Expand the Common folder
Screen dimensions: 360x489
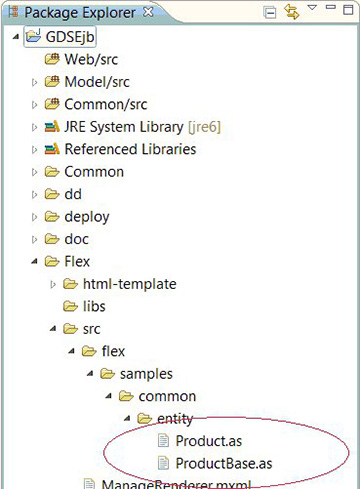pyautogui.click(x=34, y=172)
